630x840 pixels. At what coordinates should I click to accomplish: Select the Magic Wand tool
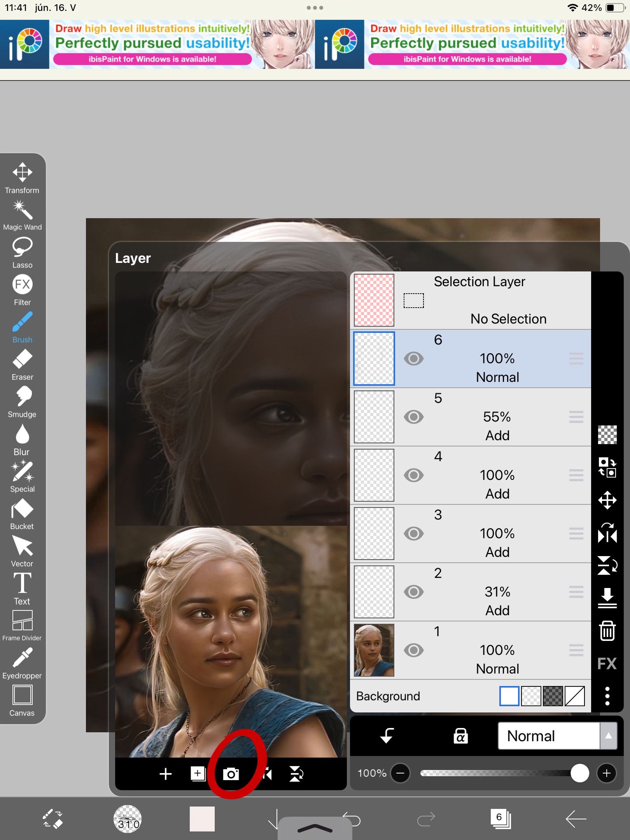click(22, 215)
